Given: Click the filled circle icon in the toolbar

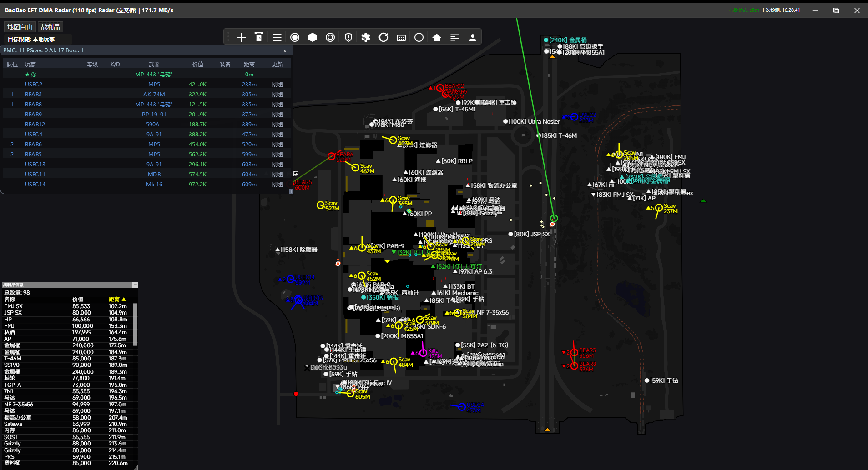Looking at the screenshot, I should click(x=295, y=37).
